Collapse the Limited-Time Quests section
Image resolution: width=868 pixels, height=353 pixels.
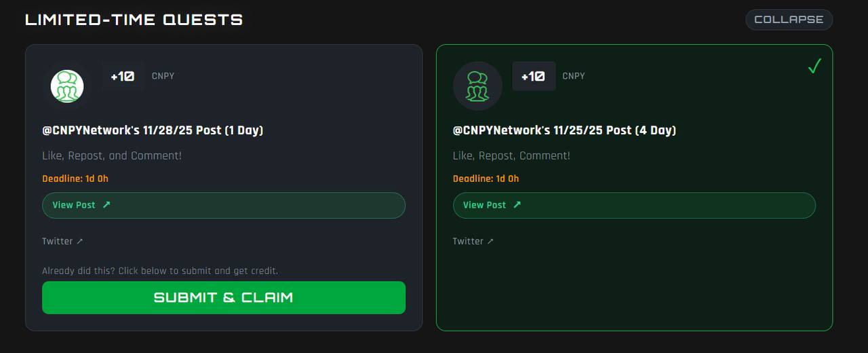(x=789, y=20)
